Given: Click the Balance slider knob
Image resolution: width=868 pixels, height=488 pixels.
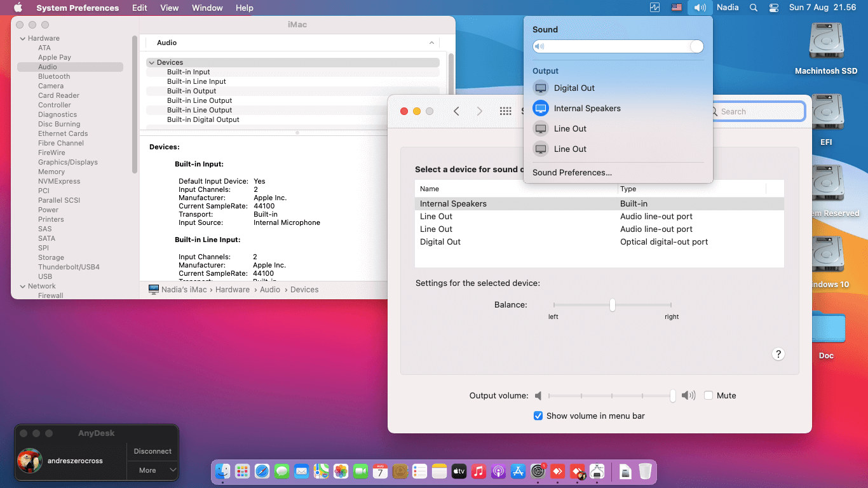Looking at the screenshot, I should coord(612,305).
